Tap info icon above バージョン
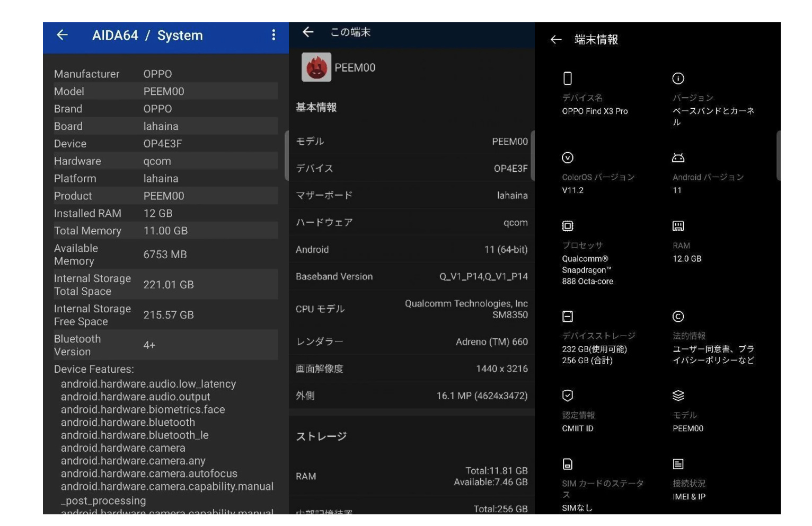The image size is (812, 526). point(678,78)
